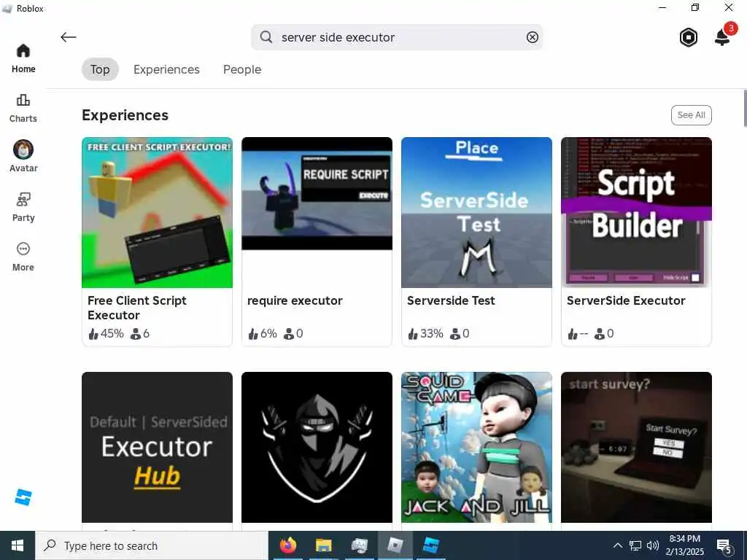Screen dimensions: 747x560
Task: Go back using the arrow icon
Action: pyautogui.click(x=68, y=37)
